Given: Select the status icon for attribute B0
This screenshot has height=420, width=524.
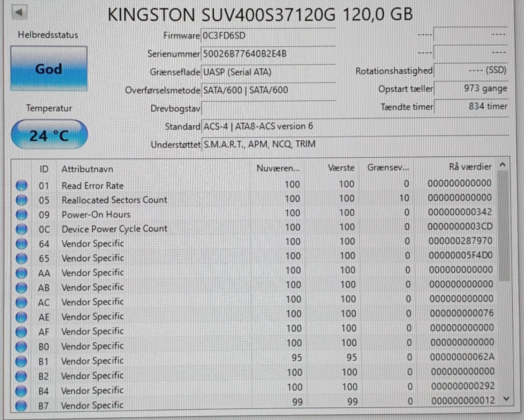Looking at the screenshot, I should coord(21,346).
